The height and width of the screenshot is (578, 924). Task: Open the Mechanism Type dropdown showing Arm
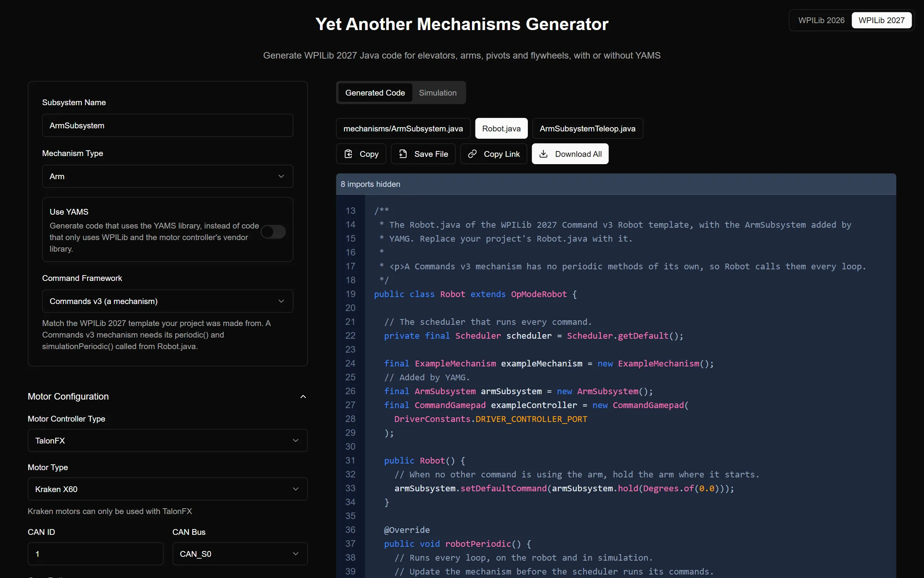pos(167,176)
